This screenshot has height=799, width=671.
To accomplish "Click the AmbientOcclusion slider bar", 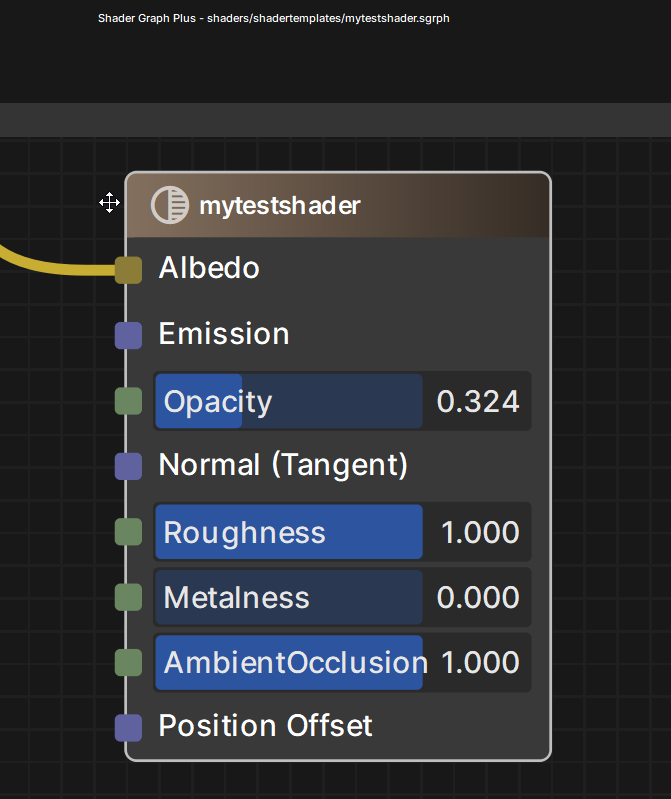I will [x=289, y=662].
